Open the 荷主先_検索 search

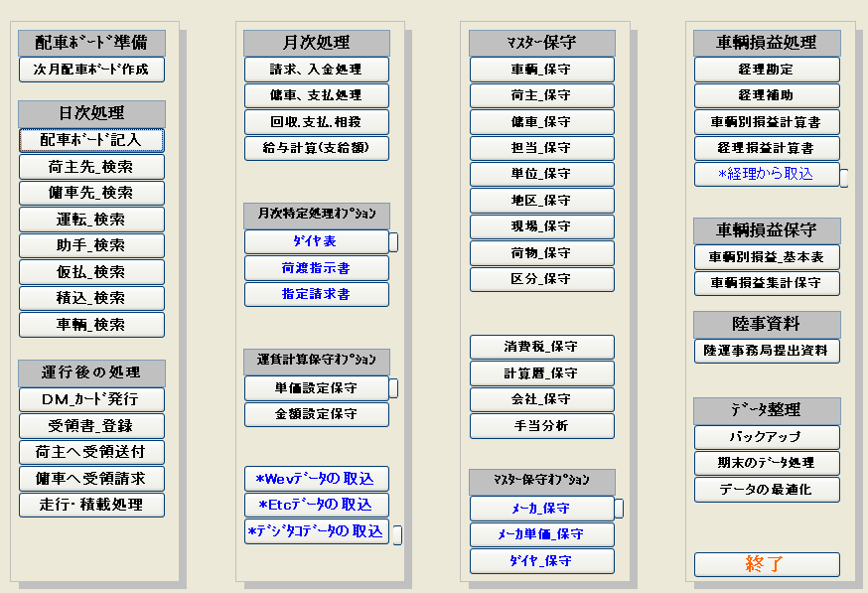tap(91, 167)
